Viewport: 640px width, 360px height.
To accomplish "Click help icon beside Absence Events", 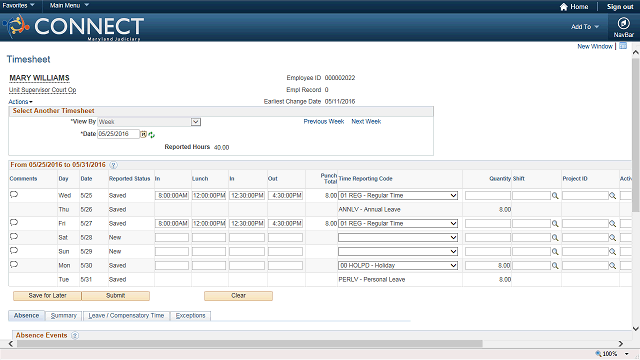I will point(75,336).
